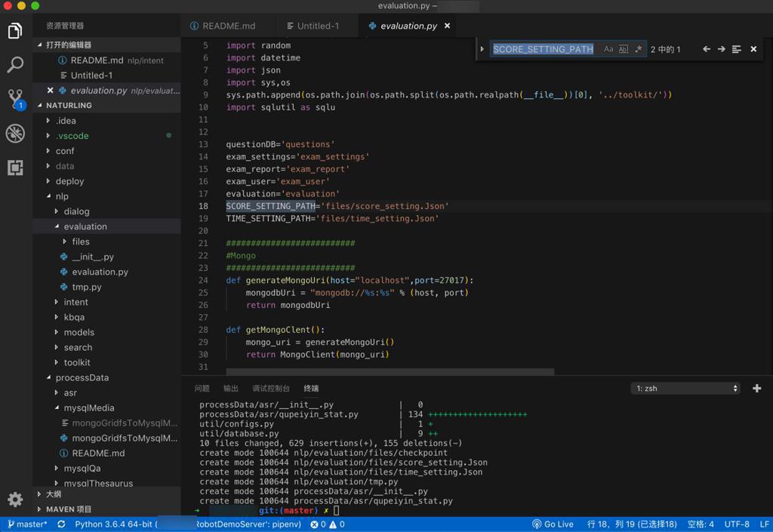Screen dimensions: 773x532
Task: Click synchronize changes icon in status bar
Action: (x=61, y=524)
